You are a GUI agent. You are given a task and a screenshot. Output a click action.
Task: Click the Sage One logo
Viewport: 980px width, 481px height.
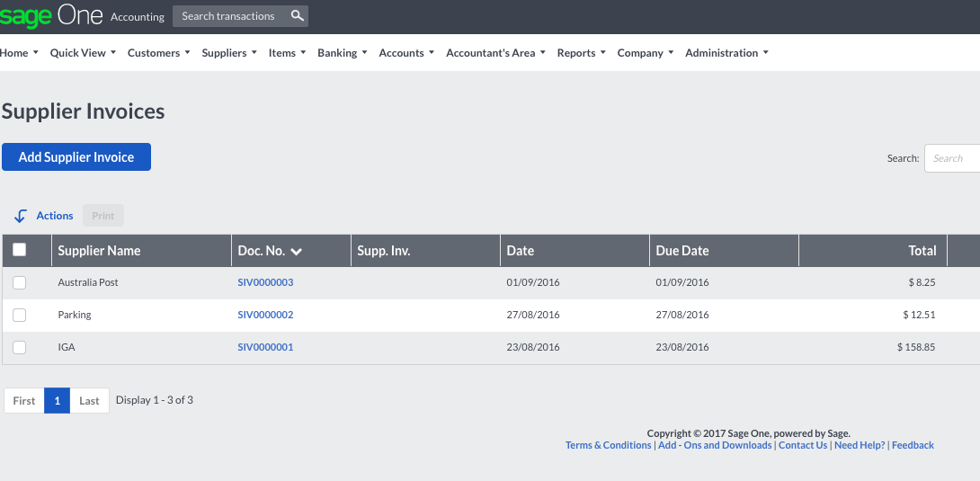coord(51,15)
